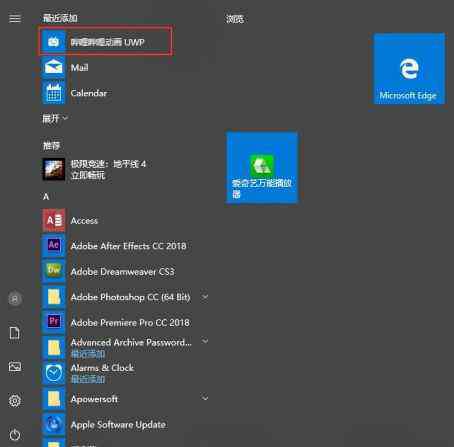Click the Apowersoft folder icon
454x447 pixels.
[x=53, y=399]
